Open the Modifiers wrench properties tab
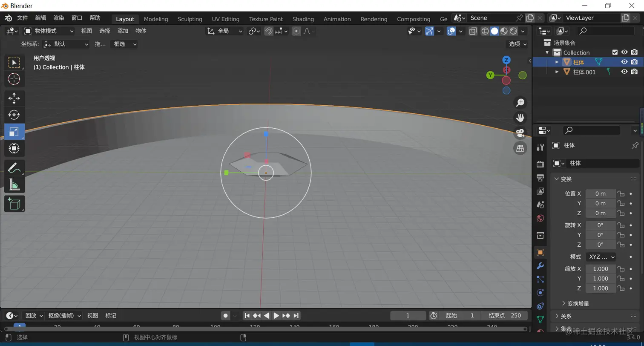This screenshot has width=644, height=346. point(540,266)
